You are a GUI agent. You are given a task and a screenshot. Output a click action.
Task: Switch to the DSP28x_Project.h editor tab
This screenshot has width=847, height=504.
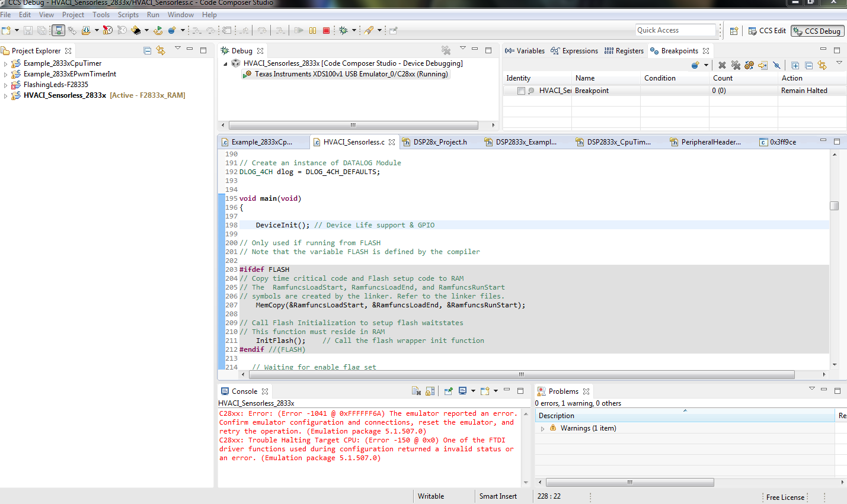click(440, 142)
